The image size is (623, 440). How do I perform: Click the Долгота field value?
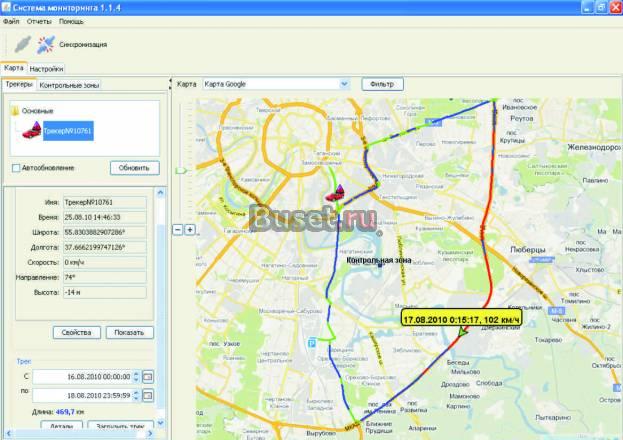click(104, 247)
